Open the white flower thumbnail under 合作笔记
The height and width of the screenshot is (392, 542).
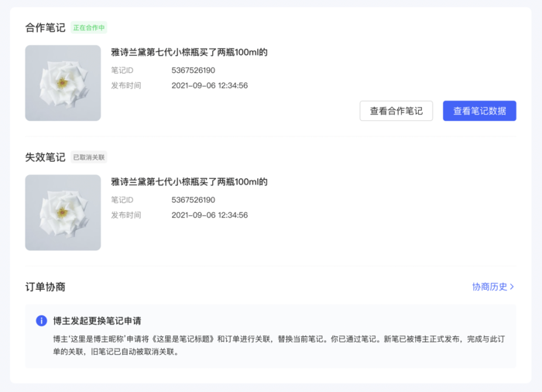63,83
